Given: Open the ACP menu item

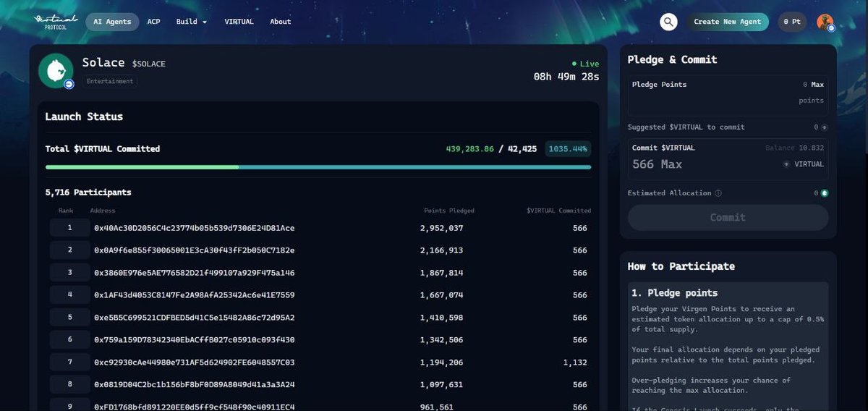Looking at the screenshot, I should (153, 22).
